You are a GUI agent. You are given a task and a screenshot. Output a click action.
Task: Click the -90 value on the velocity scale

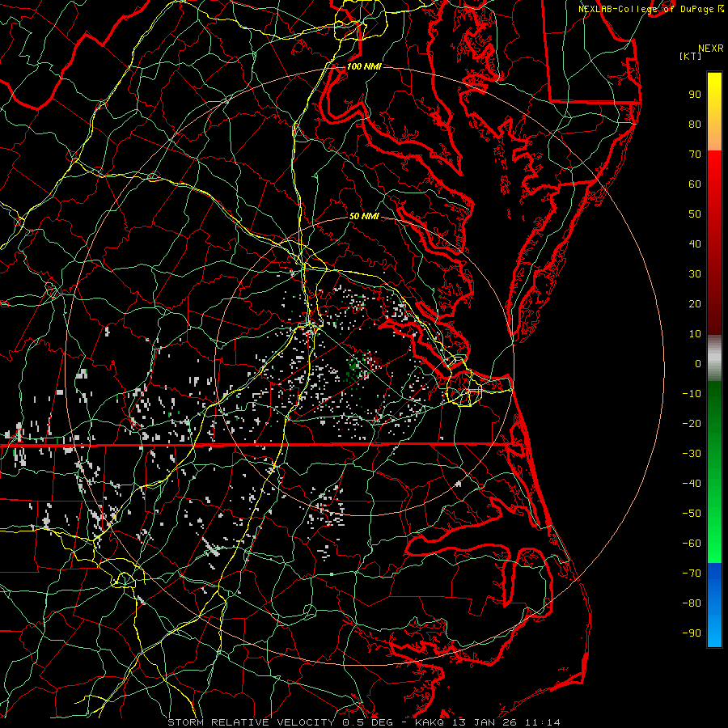coord(692,633)
